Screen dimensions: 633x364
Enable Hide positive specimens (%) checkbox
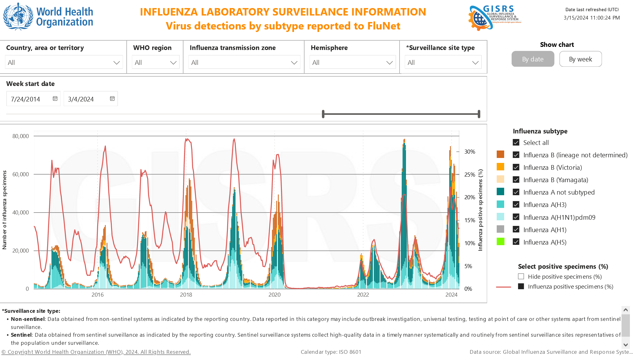(521, 276)
